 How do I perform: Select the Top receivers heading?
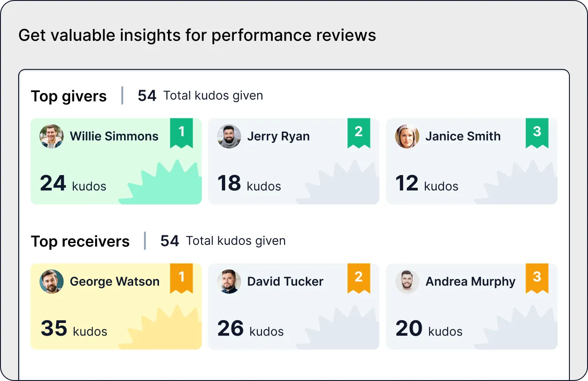coord(80,241)
